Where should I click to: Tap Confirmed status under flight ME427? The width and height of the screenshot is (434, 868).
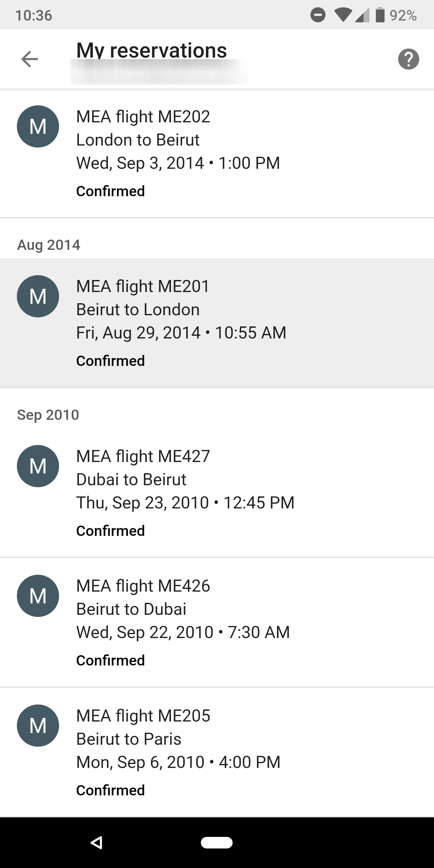click(111, 531)
